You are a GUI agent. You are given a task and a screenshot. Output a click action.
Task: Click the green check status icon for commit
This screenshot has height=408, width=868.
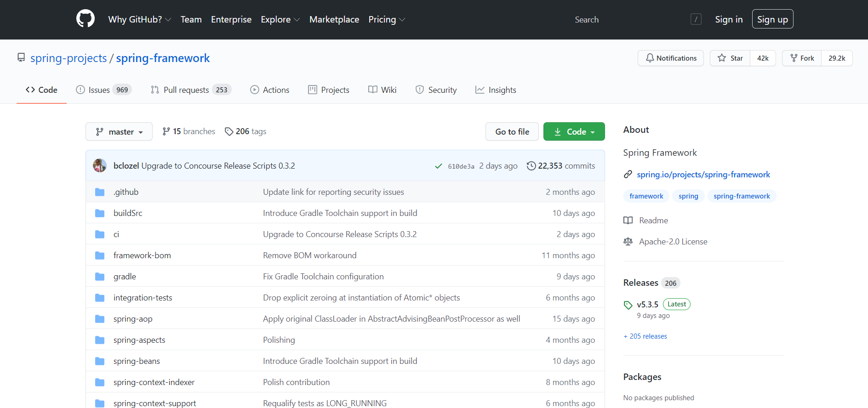pos(439,166)
